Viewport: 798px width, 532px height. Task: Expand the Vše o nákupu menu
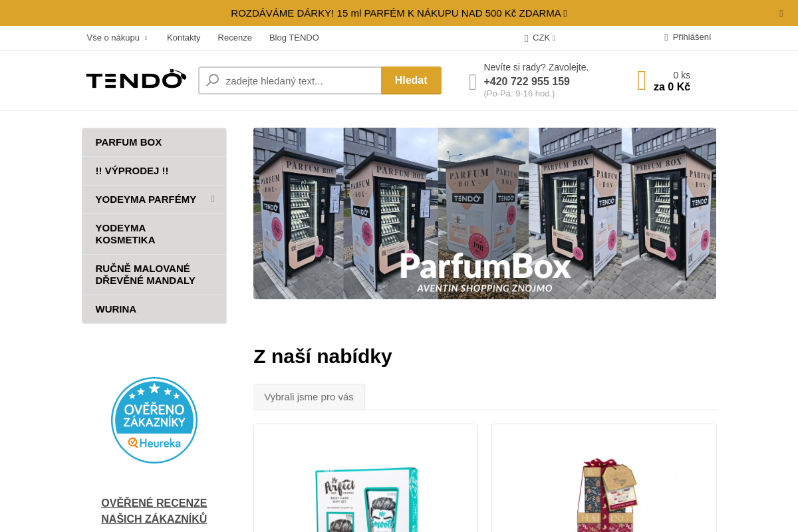[117, 38]
